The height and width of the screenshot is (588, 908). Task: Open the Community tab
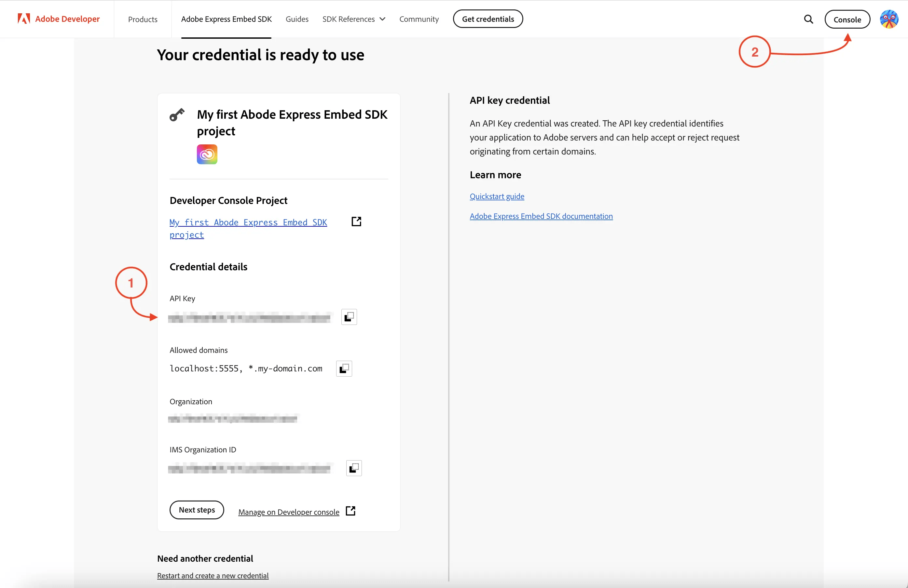(419, 19)
